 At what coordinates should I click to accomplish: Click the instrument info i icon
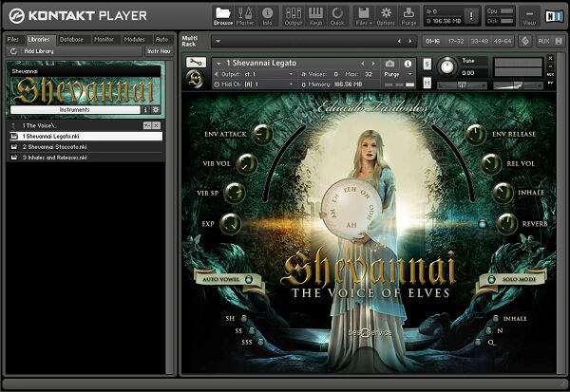pyautogui.click(x=408, y=64)
